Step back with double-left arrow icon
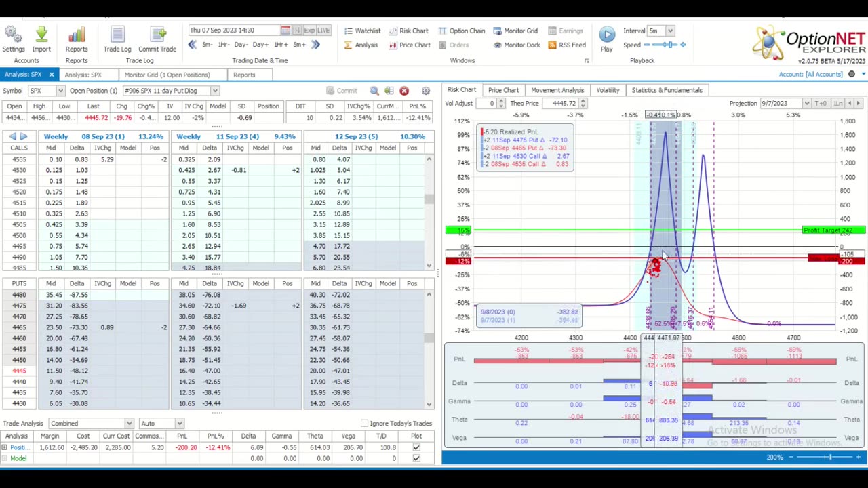This screenshot has height=488, width=868. pos(192,45)
